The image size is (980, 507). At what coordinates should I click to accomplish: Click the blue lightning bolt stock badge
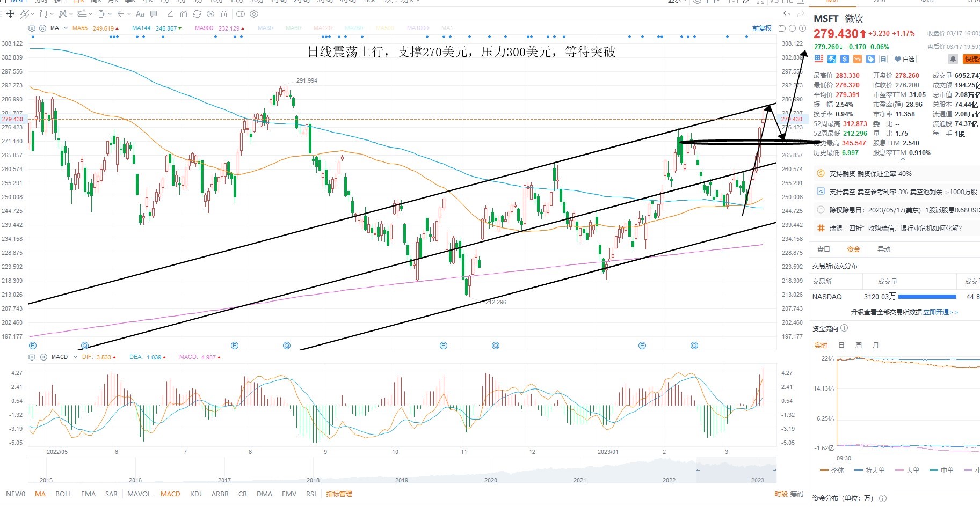(x=832, y=59)
